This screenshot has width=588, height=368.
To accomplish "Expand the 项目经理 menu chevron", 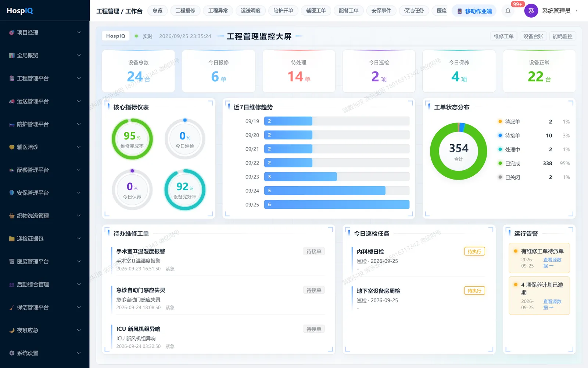I will (x=79, y=32).
